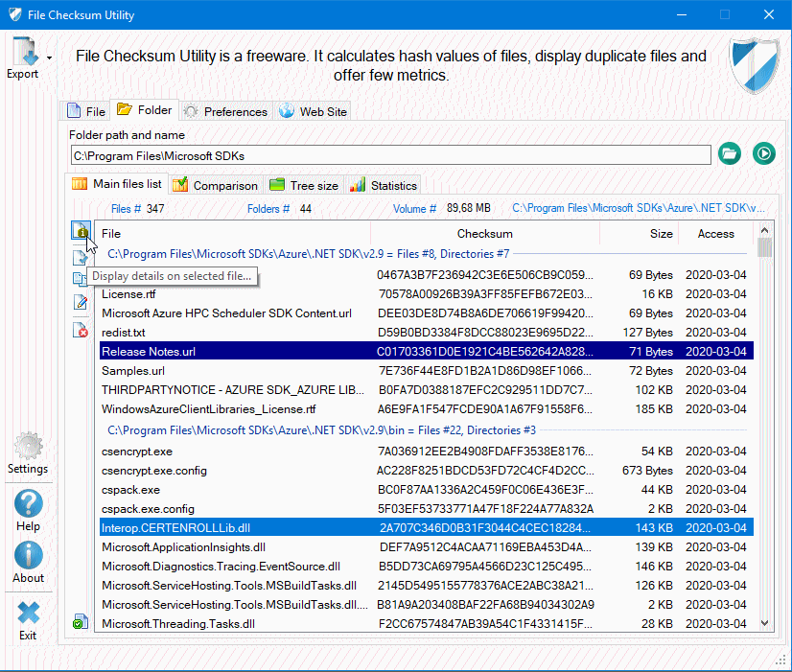The height and width of the screenshot is (672, 792).
Task: Open the Statistics tab
Action: click(x=383, y=185)
